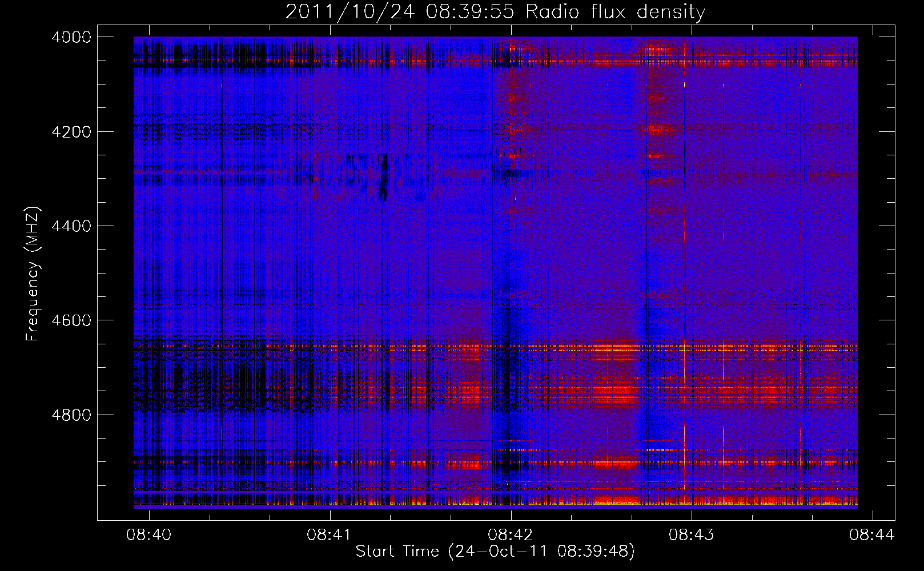The width and height of the screenshot is (924, 571).
Task: Click the 08:44 time tick label
Action: pos(872,535)
